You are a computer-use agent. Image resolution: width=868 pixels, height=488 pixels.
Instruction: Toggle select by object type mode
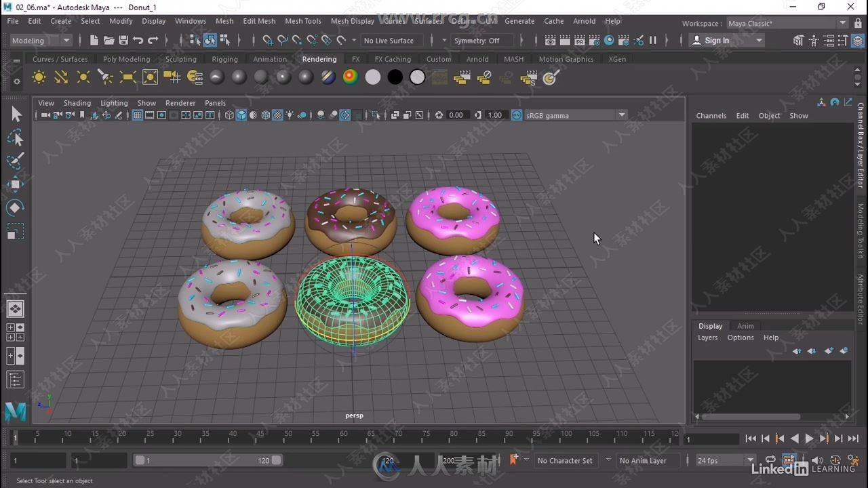click(210, 41)
